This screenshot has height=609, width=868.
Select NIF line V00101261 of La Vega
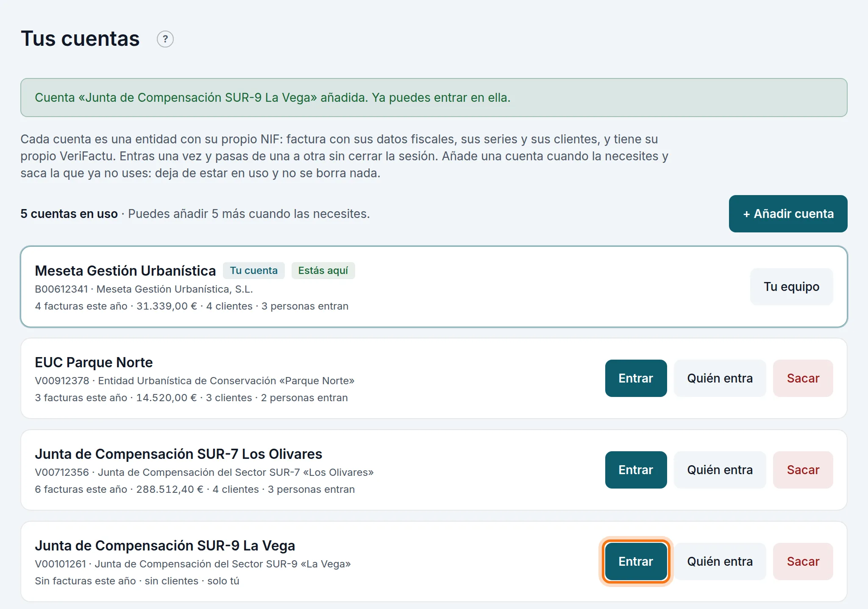point(193,564)
